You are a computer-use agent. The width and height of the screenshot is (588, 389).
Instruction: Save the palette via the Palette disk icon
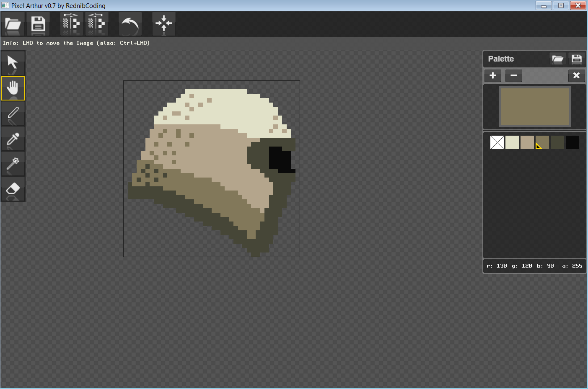point(577,59)
